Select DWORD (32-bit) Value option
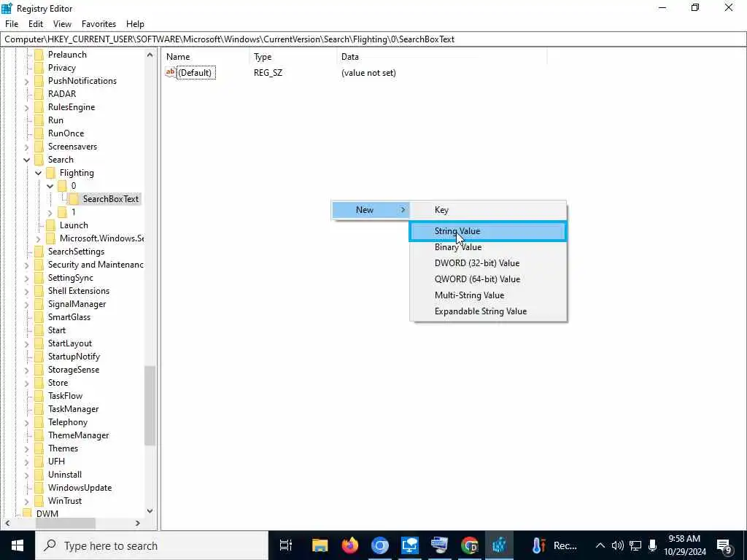 488,262
